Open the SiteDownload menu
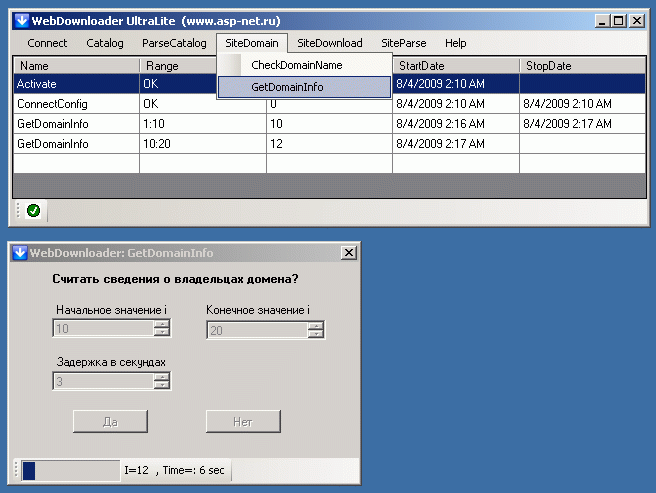This screenshot has width=656, height=493. 330,43
